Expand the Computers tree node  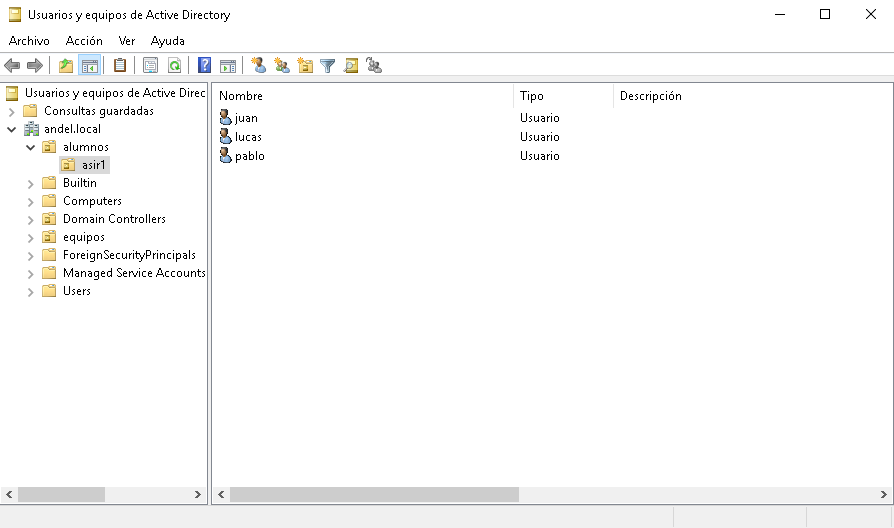coord(31,201)
